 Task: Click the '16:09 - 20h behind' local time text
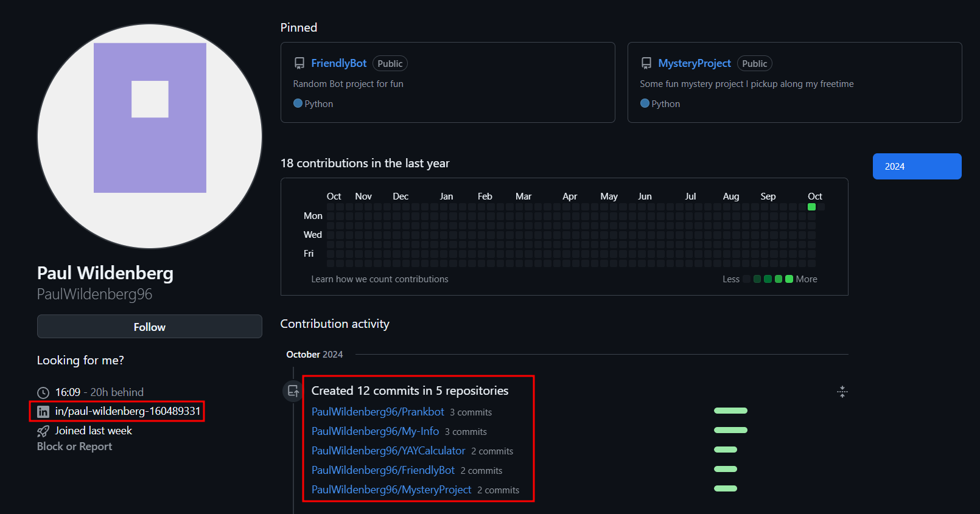click(x=100, y=392)
